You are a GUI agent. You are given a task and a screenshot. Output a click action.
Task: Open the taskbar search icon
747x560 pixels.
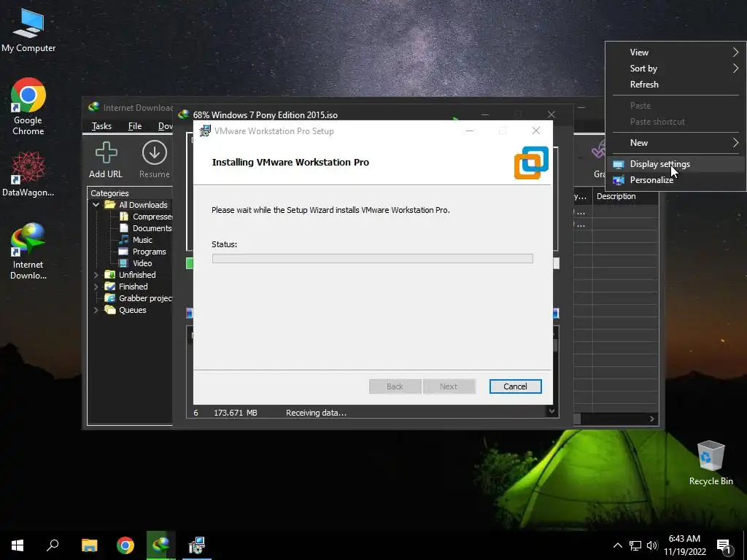pyautogui.click(x=53, y=545)
